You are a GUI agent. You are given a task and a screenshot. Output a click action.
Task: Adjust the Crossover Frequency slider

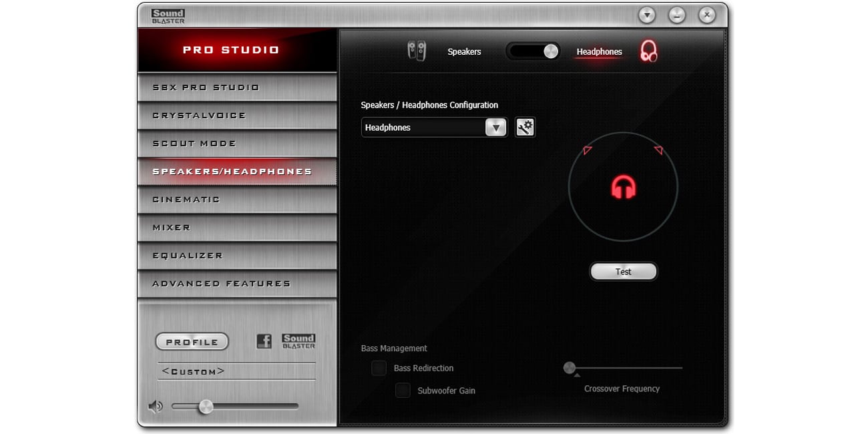click(569, 367)
